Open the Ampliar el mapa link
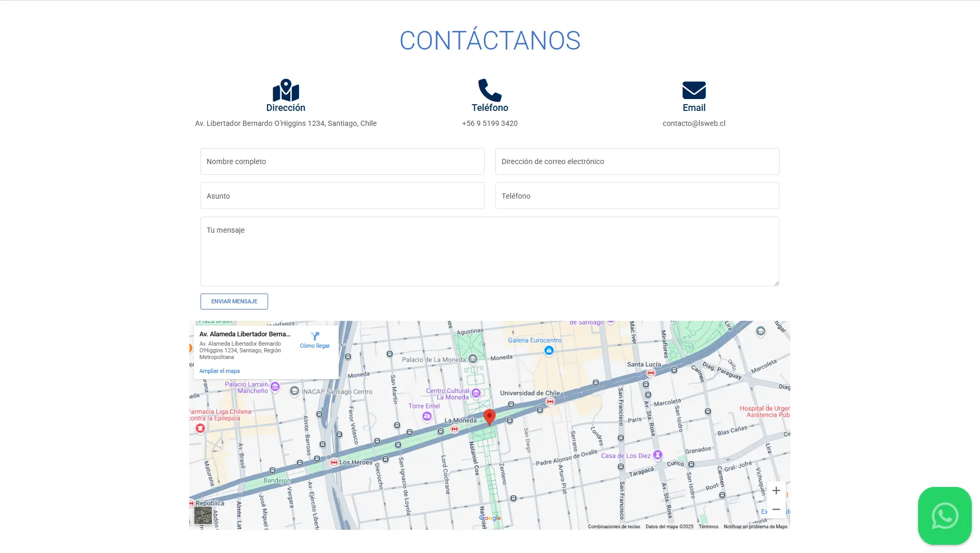The height and width of the screenshot is (553, 980). click(219, 371)
